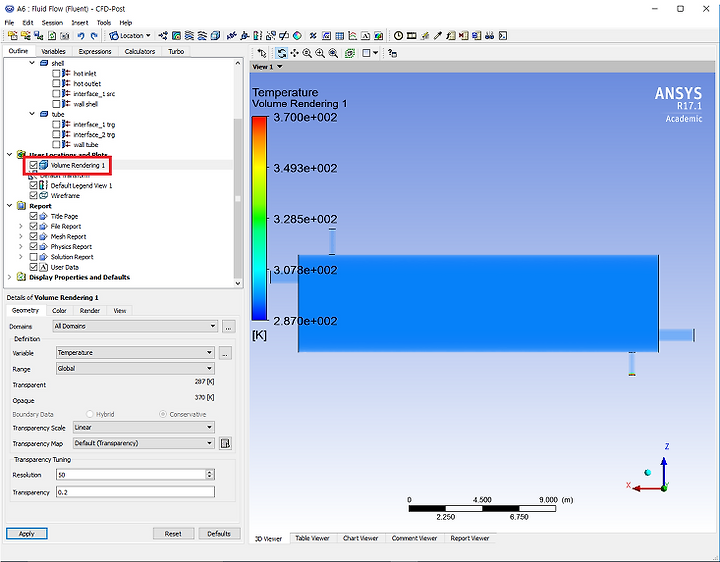Expand the File Report node
Viewport: 720px width, 562px height.
click(20, 226)
